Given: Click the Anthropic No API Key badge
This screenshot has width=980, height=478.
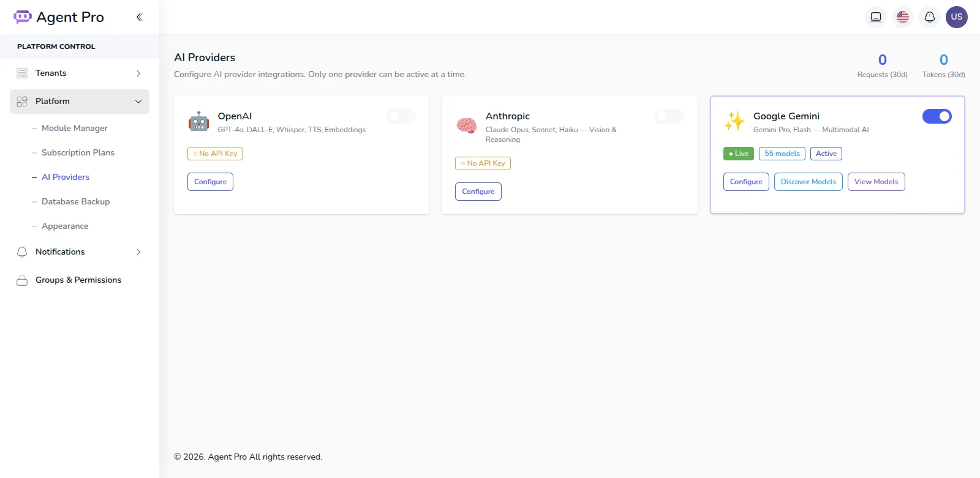Looking at the screenshot, I should [x=483, y=163].
